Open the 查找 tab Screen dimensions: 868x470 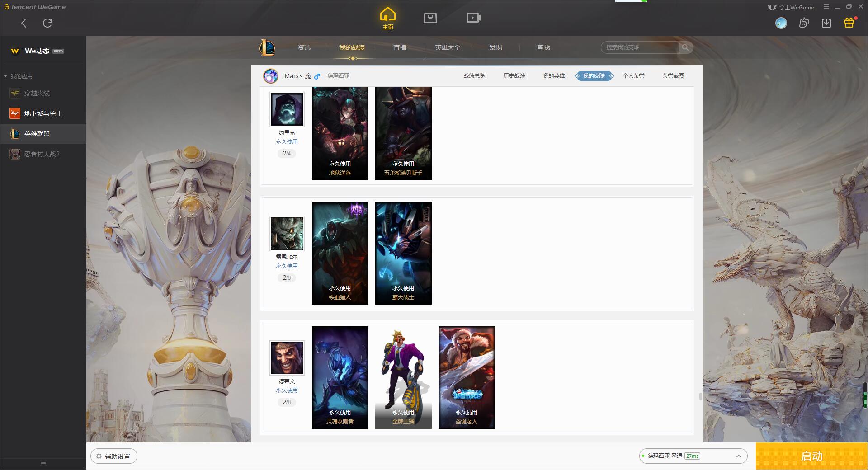[543, 47]
